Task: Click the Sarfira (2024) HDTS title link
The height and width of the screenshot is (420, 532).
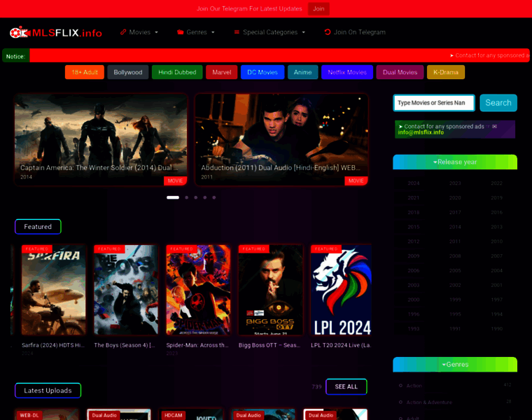Action: [x=53, y=345]
